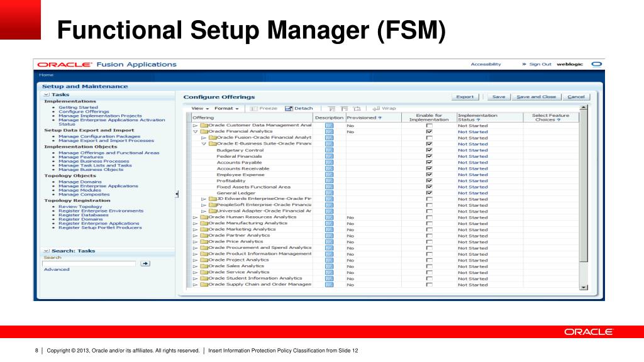Screen dimensions: 644x362
Task: Check Oracle Human Resources Analytics implementation checkbox
Action: click(x=429, y=217)
